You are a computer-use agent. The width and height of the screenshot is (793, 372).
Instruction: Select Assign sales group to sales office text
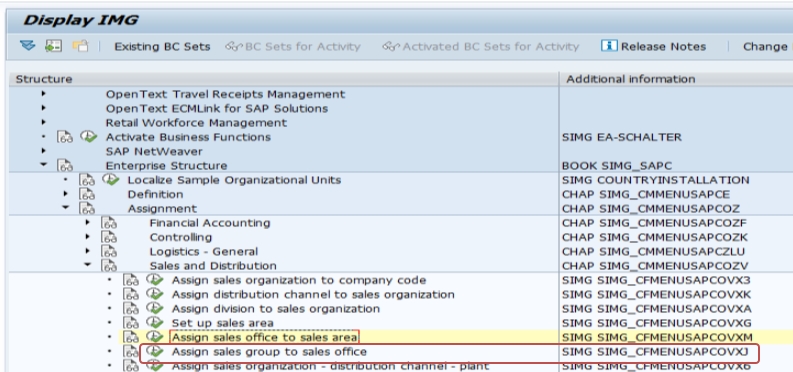269,351
